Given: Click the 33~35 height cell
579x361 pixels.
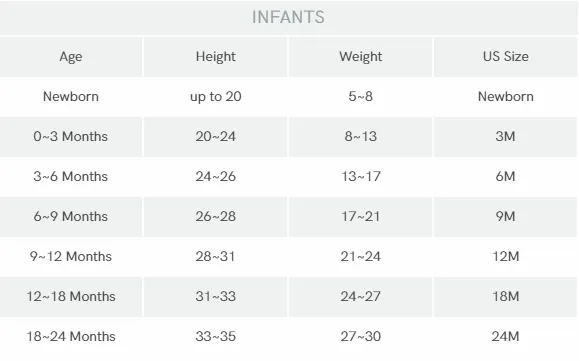Looking at the screenshot, I should tap(216, 337).
